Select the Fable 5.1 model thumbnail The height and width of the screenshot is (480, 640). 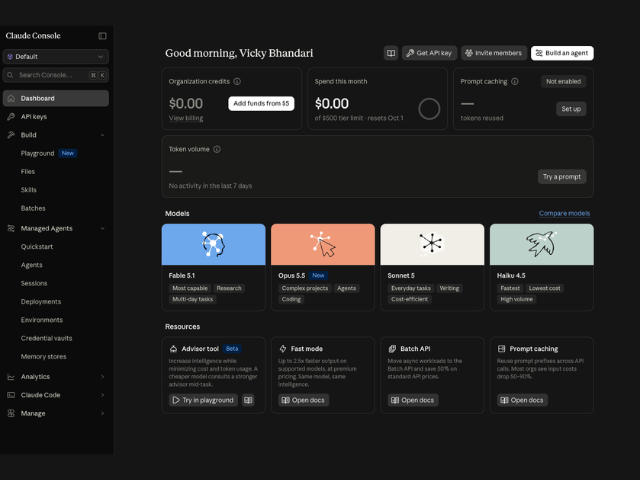(x=213, y=244)
